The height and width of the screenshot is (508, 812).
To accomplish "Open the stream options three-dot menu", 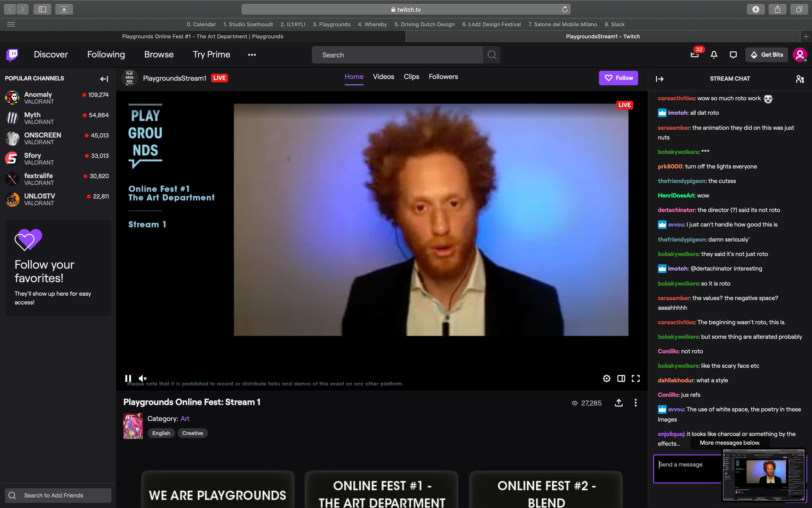I will coord(636,403).
